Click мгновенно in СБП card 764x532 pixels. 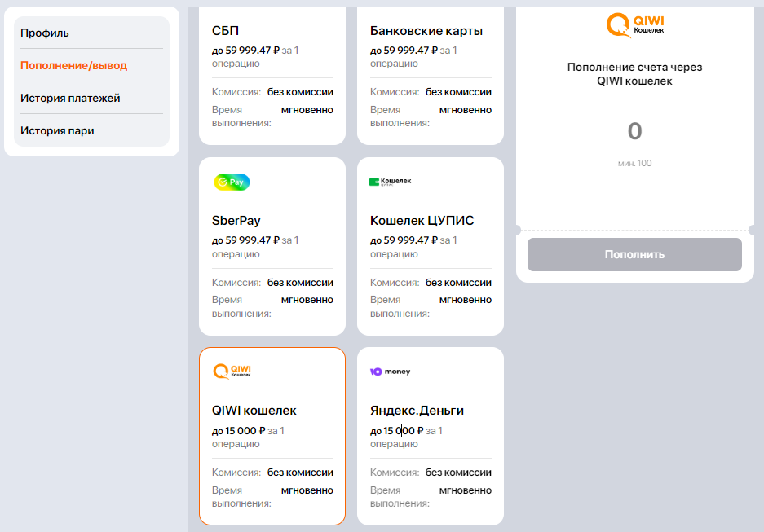coord(307,110)
